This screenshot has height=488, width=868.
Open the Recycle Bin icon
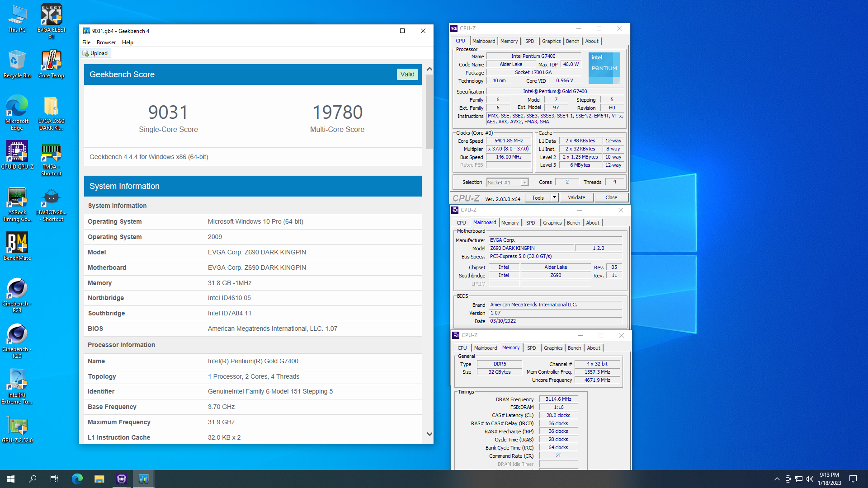coord(17,65)
